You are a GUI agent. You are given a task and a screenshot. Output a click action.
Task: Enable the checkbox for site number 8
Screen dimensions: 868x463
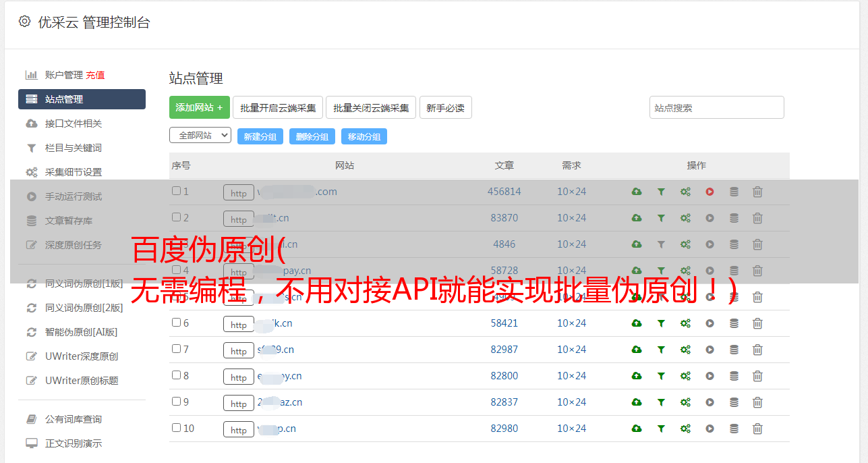click(177, 375)
